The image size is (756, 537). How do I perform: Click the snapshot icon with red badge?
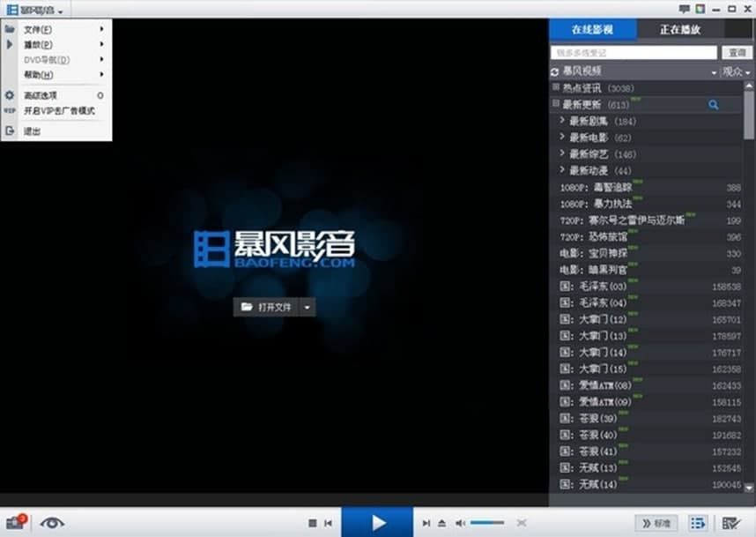pyautogui.click(x=13, y=522)
